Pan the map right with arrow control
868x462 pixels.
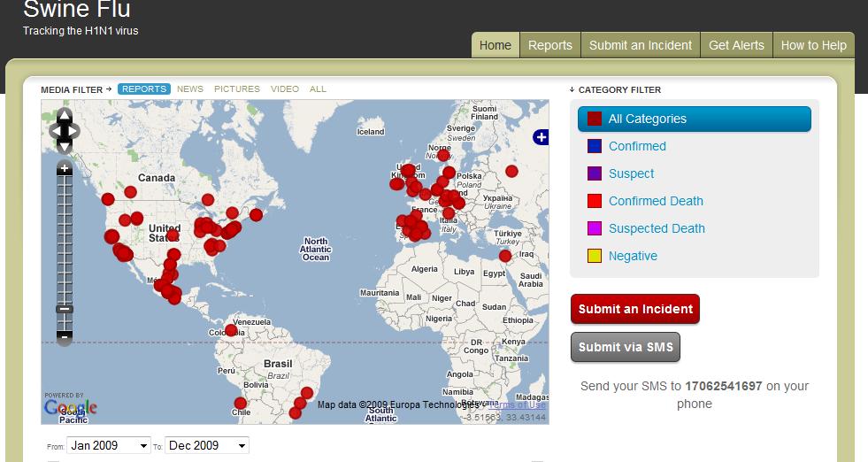click(74, 131)
